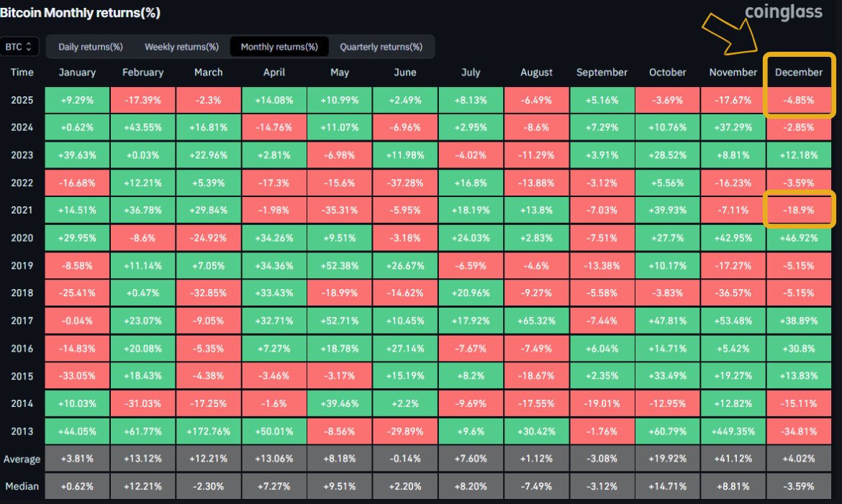Click 2019 May cell +52.38%
The image size is (842, 504).
pos(340,266)
